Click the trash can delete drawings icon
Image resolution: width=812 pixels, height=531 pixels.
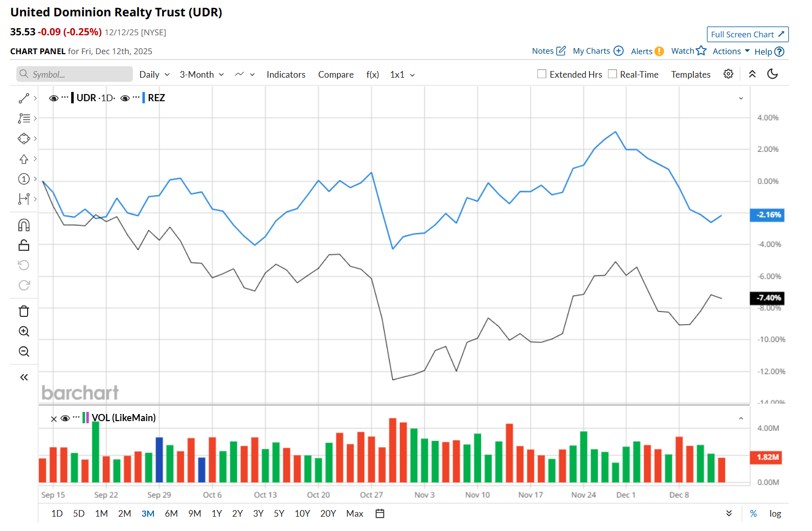pyautogui.click(x=24, y=311)
